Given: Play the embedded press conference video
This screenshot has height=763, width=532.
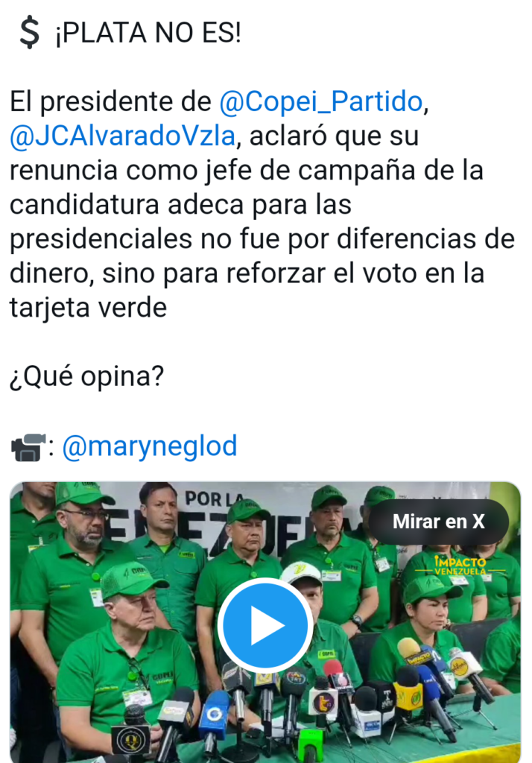Looking at the screenshot, I should (265, 625).
